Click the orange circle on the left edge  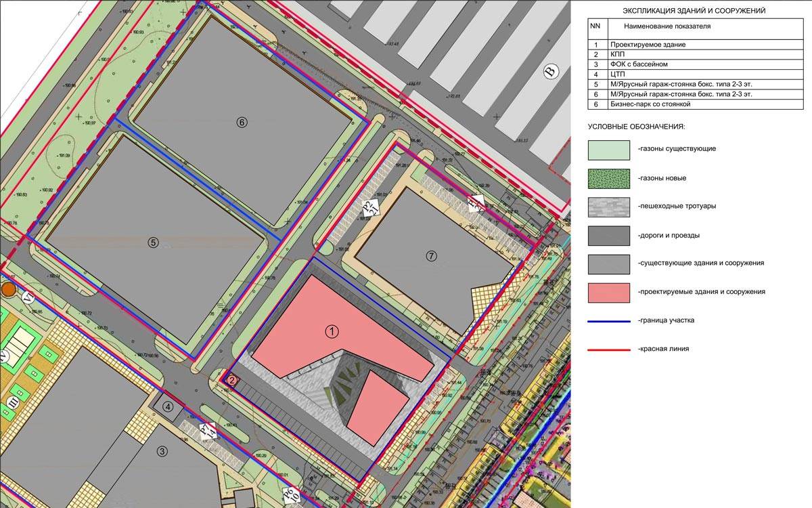click(7, 290)
